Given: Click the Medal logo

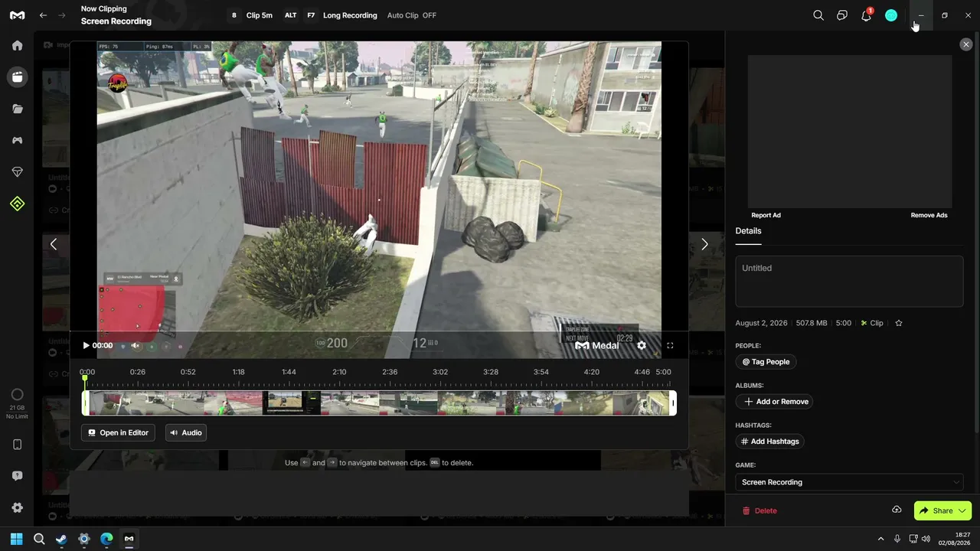Looking at the screenshot, I should coord(17,15).
